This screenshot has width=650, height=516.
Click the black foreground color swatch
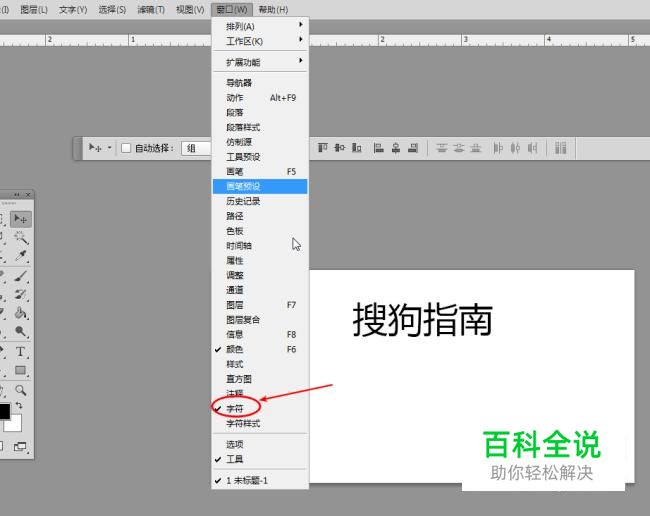pos(4,411)
